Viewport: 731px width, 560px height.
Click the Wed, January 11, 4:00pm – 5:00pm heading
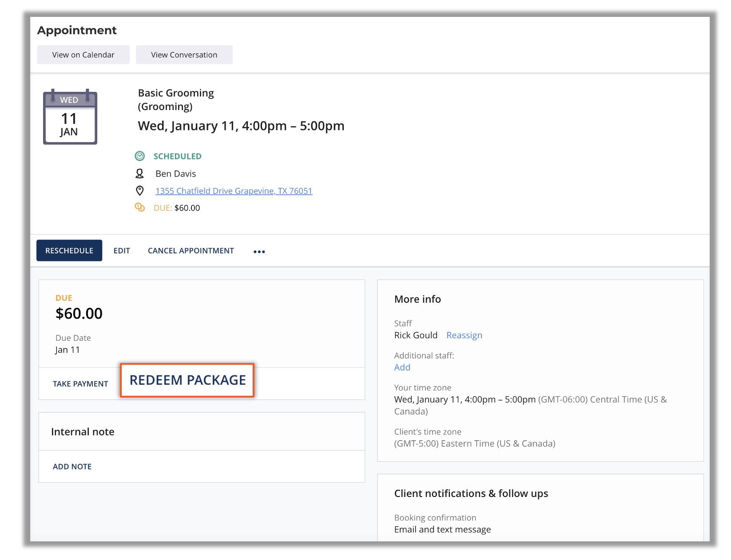tap(241, 126)
